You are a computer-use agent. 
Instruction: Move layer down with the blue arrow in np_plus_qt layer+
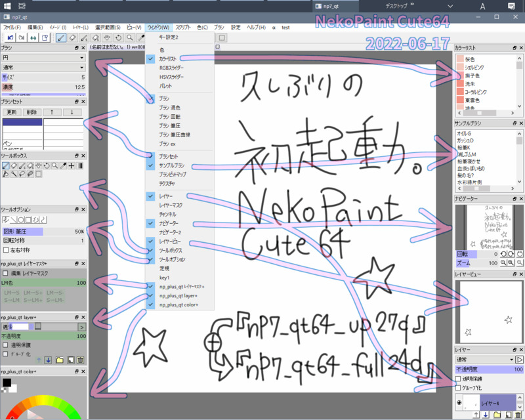48,360
